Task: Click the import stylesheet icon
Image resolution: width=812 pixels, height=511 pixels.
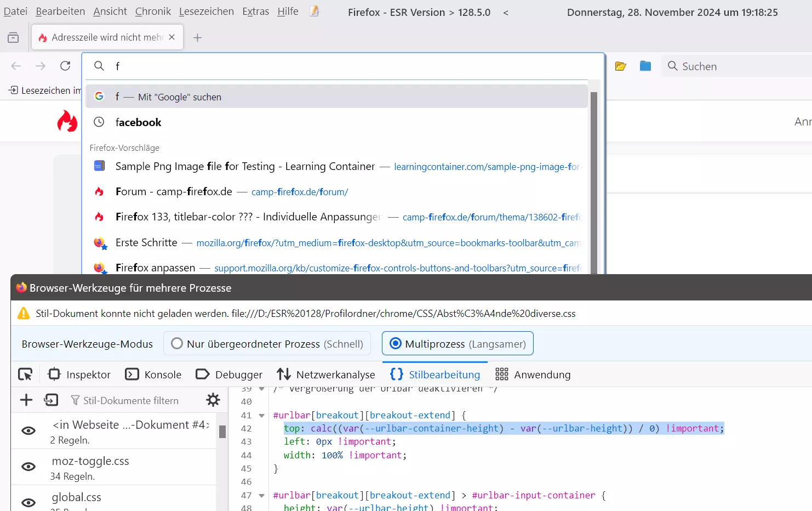Action: coord(51,400)
